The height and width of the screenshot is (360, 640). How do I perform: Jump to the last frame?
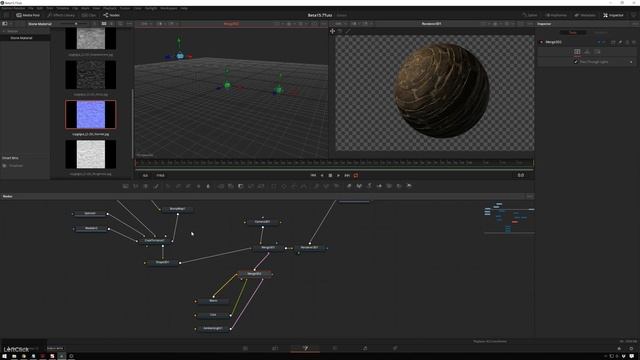pos(347,176)
